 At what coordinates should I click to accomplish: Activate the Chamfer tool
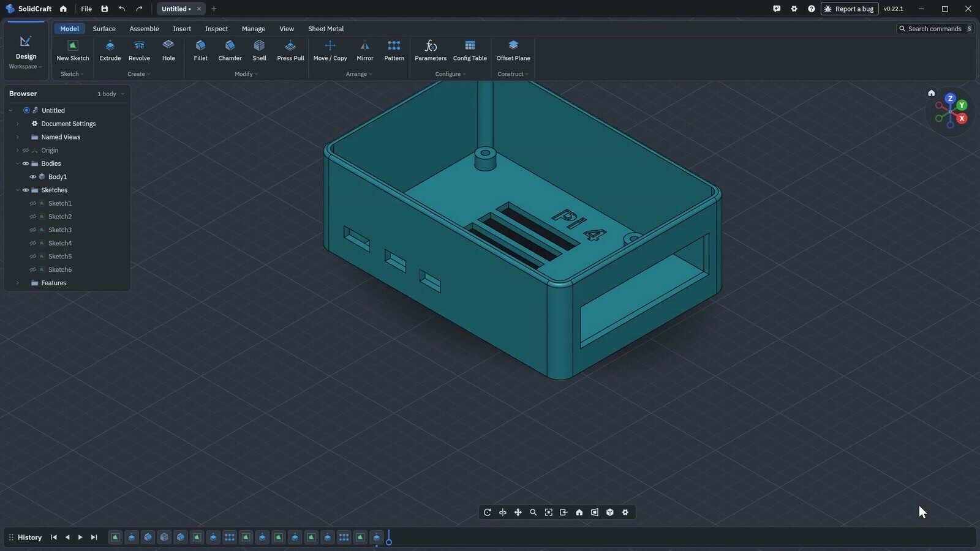230,51
